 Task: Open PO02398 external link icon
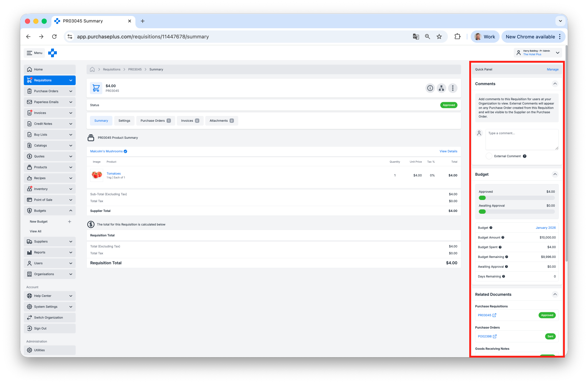(x=495, y=337)
